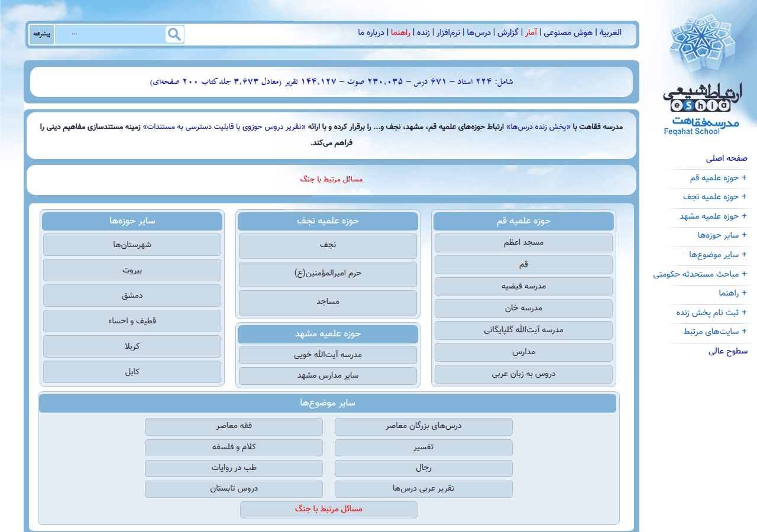
Task: Open the درس‌های بزرگان معاصر button
Action: point(423,427)
